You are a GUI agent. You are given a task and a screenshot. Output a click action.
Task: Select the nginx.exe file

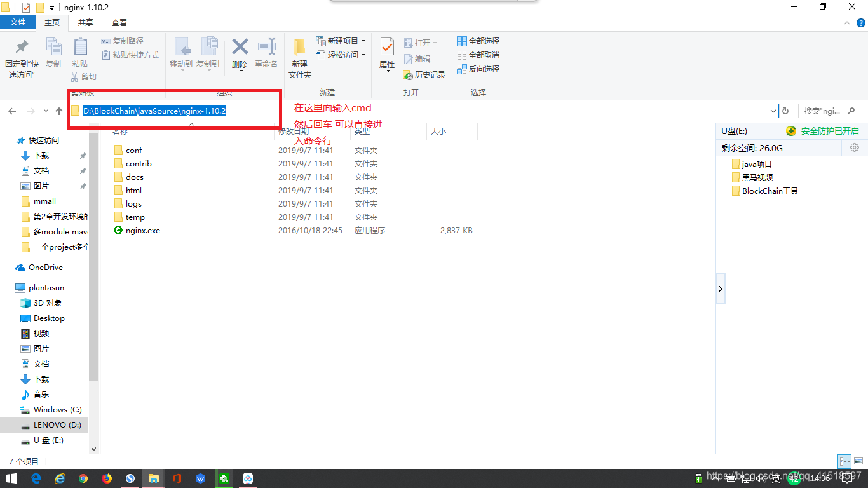pyautogui.click(x=143, y=231)
